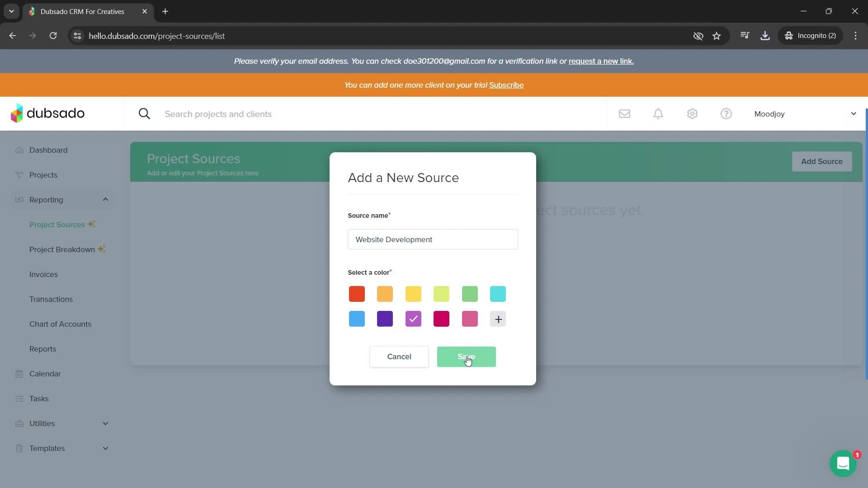Screen dimensions: 868x488
Task: Go to Invoices
Action: [43, 274]
